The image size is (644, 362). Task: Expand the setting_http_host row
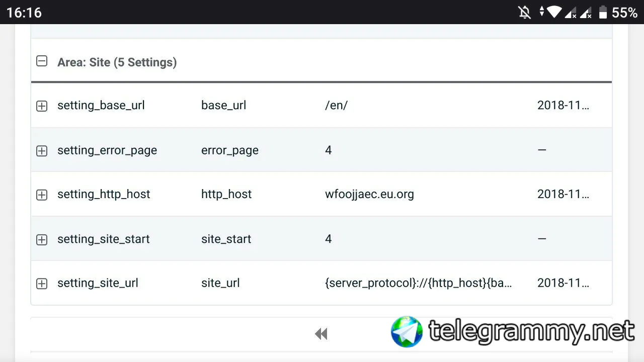(42, 195)
